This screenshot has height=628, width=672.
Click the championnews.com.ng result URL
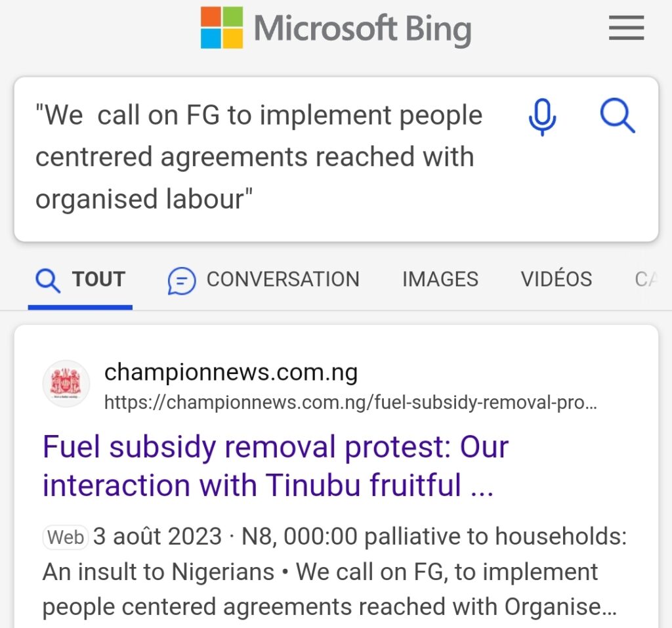pyautogui.click(x=350, y=402)
